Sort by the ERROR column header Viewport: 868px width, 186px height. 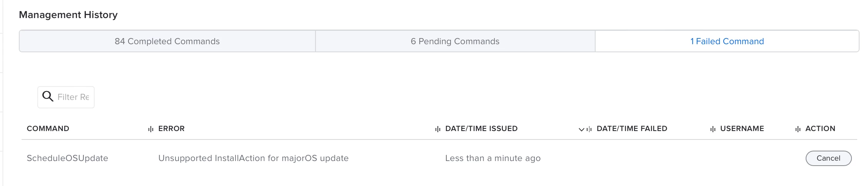click(172, 128)
